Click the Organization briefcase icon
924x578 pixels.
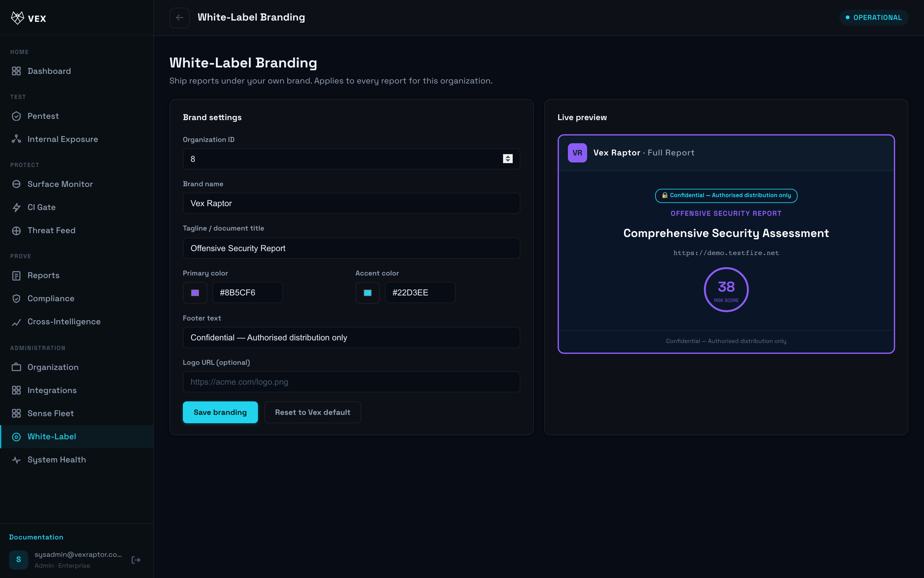tap(16, 367)
